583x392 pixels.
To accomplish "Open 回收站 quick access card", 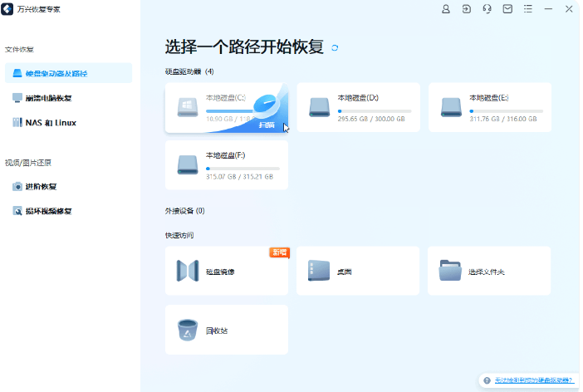I will point(227,330).
